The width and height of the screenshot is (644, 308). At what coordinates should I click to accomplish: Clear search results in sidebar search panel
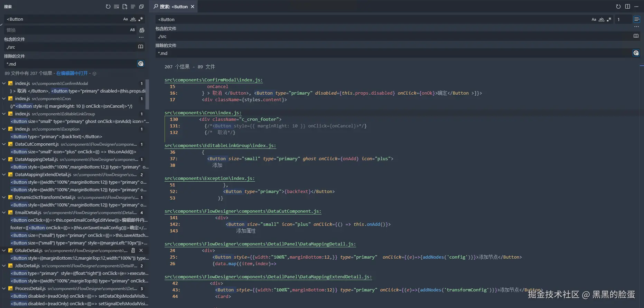[x=116, y=7]
